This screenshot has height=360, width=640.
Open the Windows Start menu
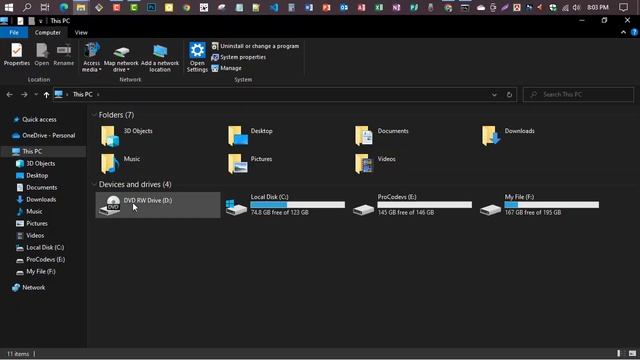click(9, 7)
